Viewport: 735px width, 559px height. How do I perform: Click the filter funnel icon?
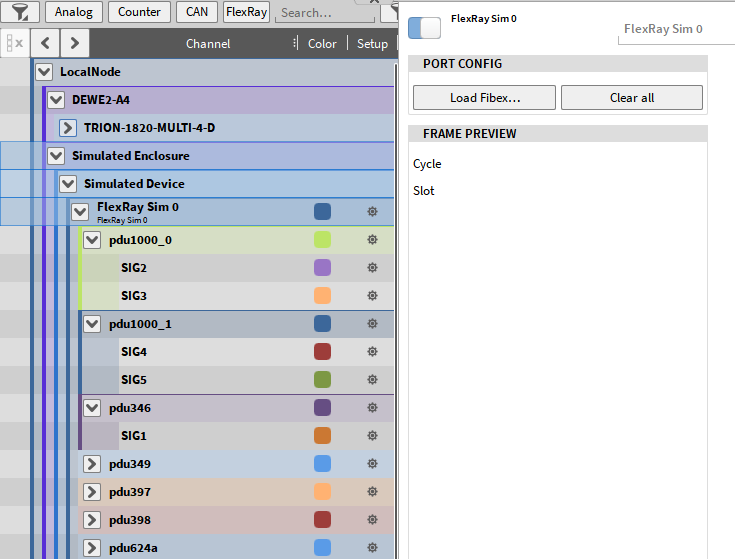click(x=21, y=12)
